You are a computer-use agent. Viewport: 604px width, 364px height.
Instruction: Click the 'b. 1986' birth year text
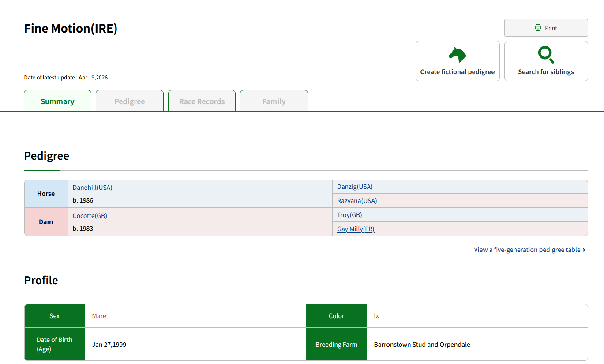[x=83, y=200]
